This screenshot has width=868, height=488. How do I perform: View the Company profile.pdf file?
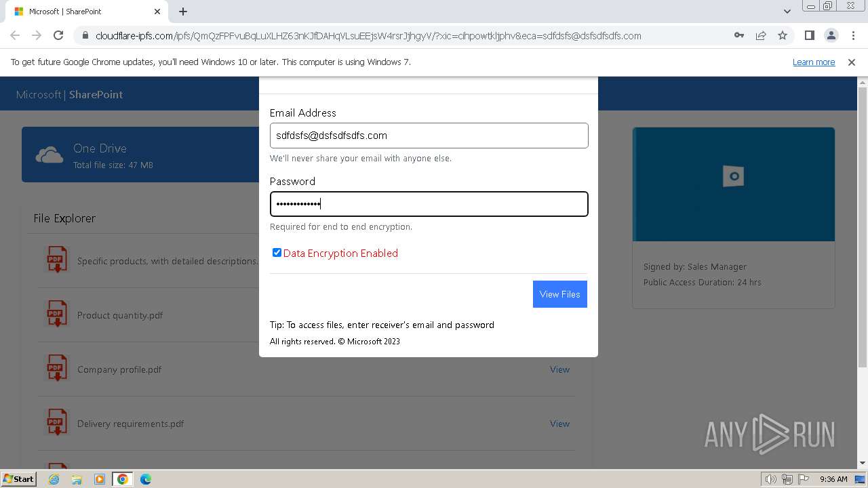559,369
